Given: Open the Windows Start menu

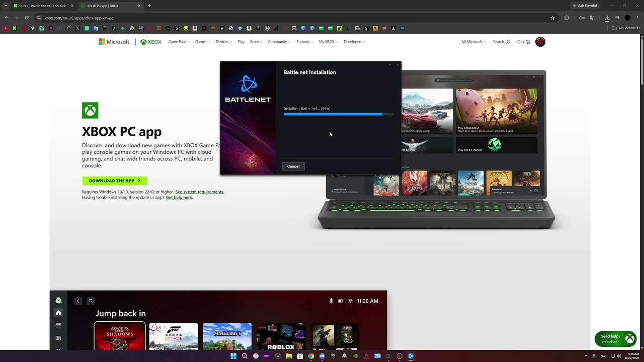Looking at the screenshot, I should (x=233, y=356).
